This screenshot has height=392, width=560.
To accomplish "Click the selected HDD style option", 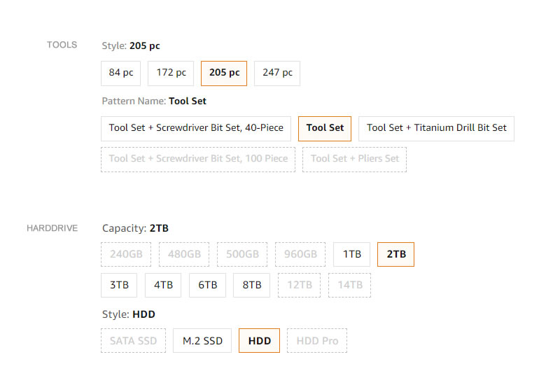I will 259,341.
